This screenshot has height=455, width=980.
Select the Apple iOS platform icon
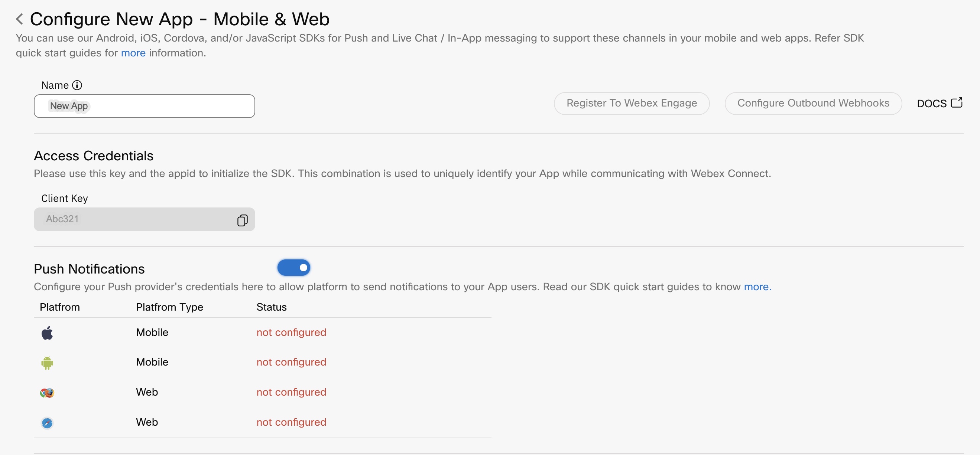[x=47, y=333]
